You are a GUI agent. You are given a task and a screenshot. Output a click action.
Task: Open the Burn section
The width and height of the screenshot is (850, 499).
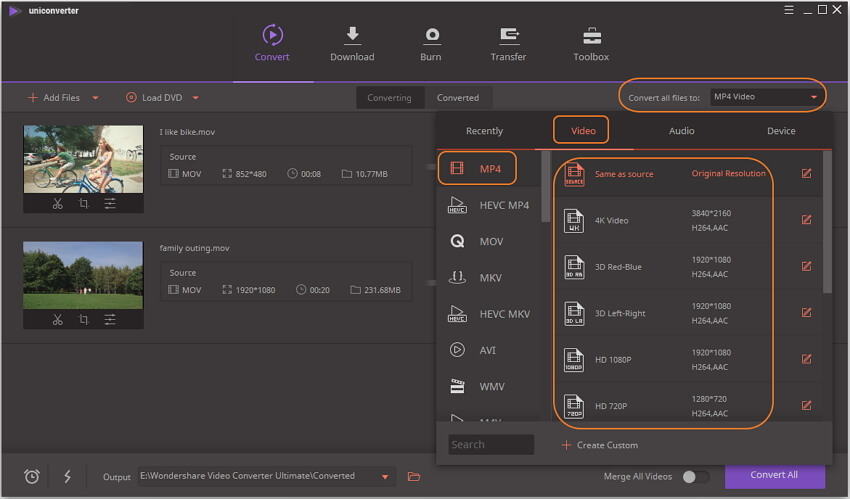(x=431, y=43)
